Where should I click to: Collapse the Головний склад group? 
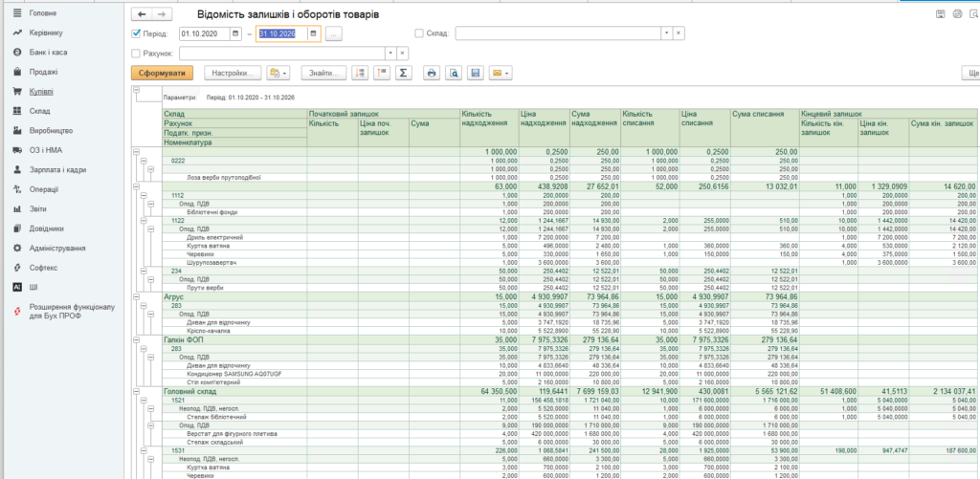point(137,391)
